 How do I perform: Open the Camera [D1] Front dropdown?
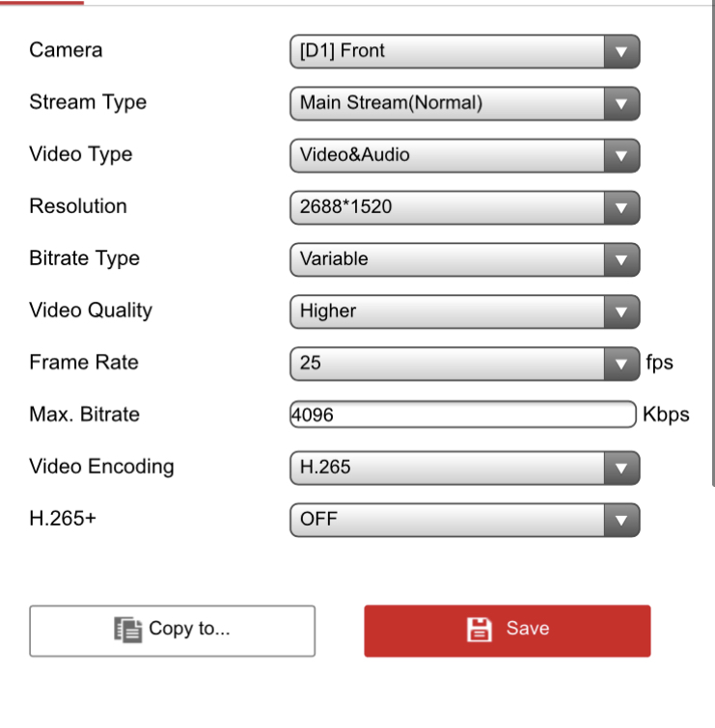[448, 51]
